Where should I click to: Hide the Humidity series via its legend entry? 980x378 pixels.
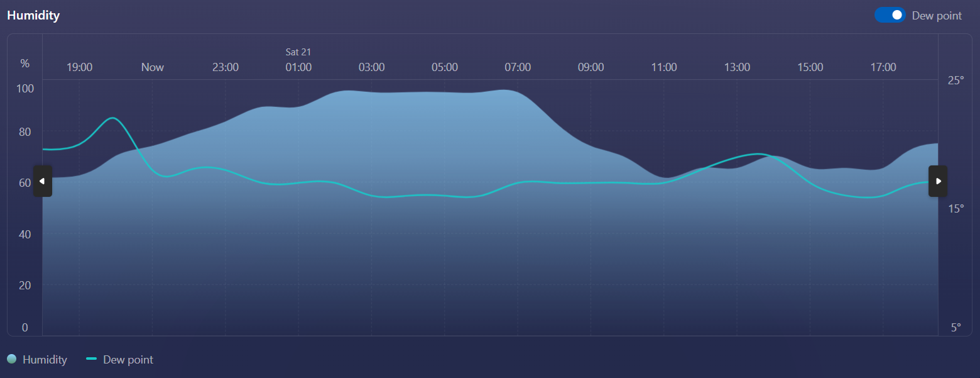click(x=37, y=360)
